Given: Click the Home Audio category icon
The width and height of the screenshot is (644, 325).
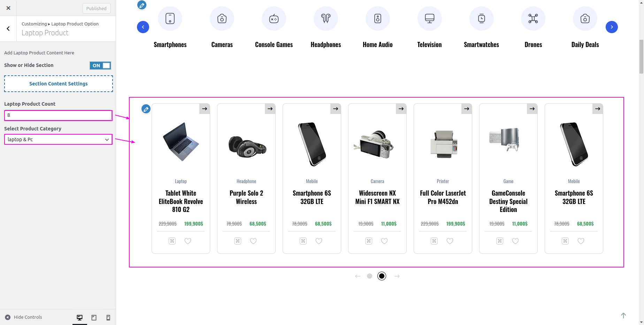Looking at the screenshot, I should tap(378, 18).
